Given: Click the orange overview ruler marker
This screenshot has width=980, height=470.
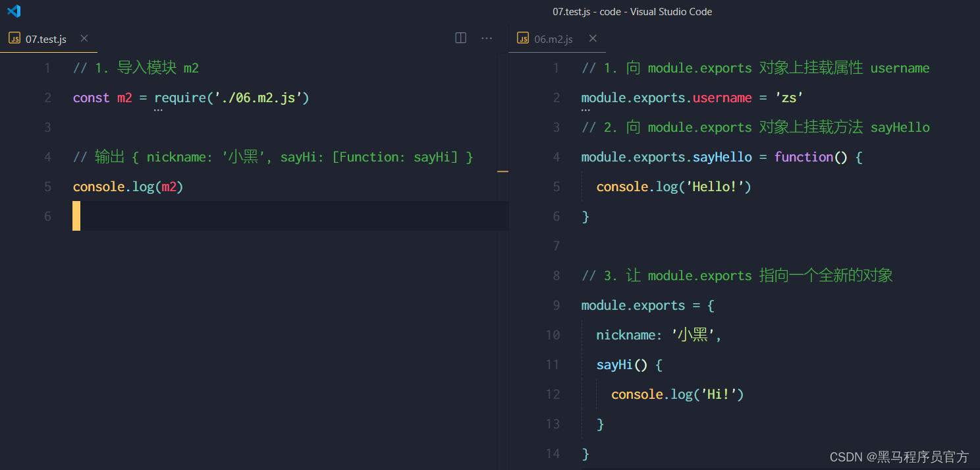Looking at the screenshot, I should point(503,171).
